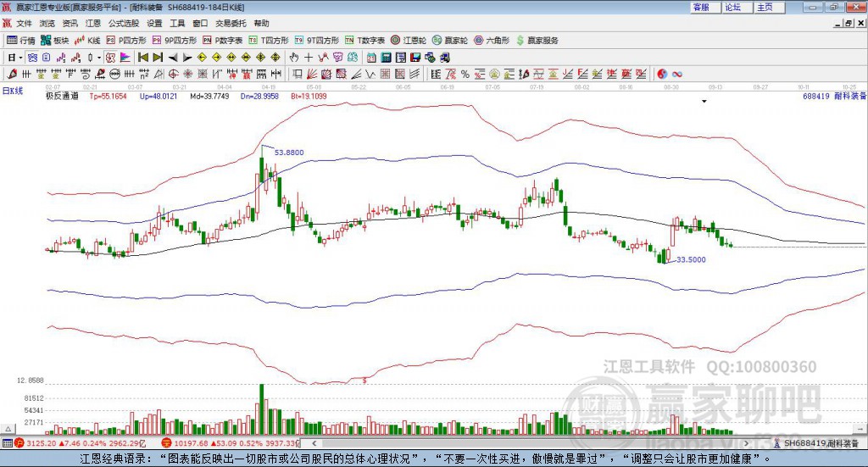Click the yin-yang icon in toolbar
The height and width of the screenshot is (467, 868).
pos(662,74)
